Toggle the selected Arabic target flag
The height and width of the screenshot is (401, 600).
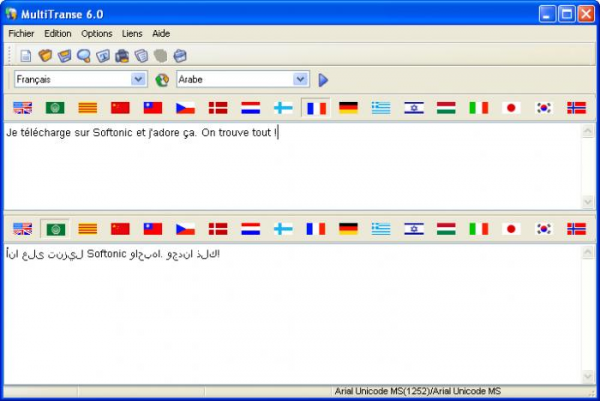click(x=55, y=228)
